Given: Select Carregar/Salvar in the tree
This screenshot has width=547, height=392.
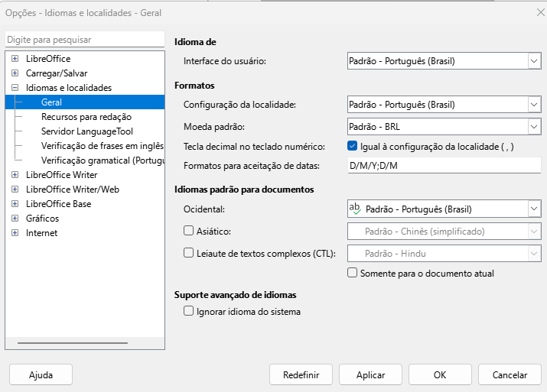Looking at the screenshot, I should pyautogui.click(x=57, y=73).
